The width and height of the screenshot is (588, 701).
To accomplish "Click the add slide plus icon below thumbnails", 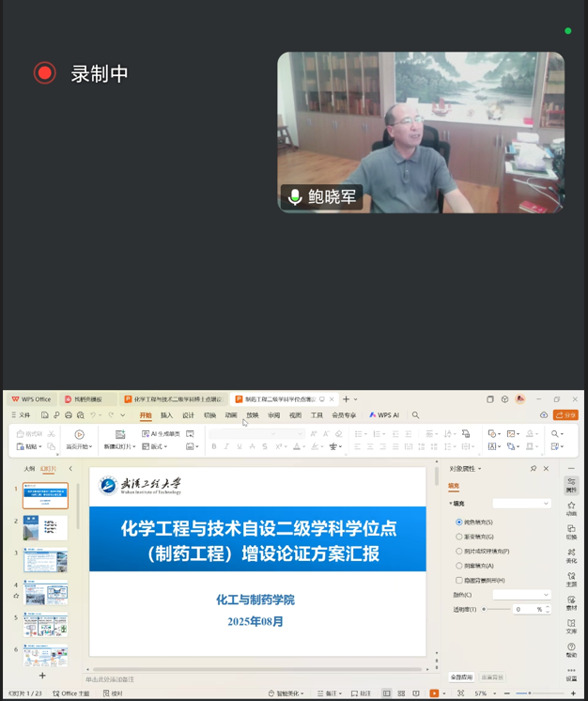I will (x=42, y=675).
